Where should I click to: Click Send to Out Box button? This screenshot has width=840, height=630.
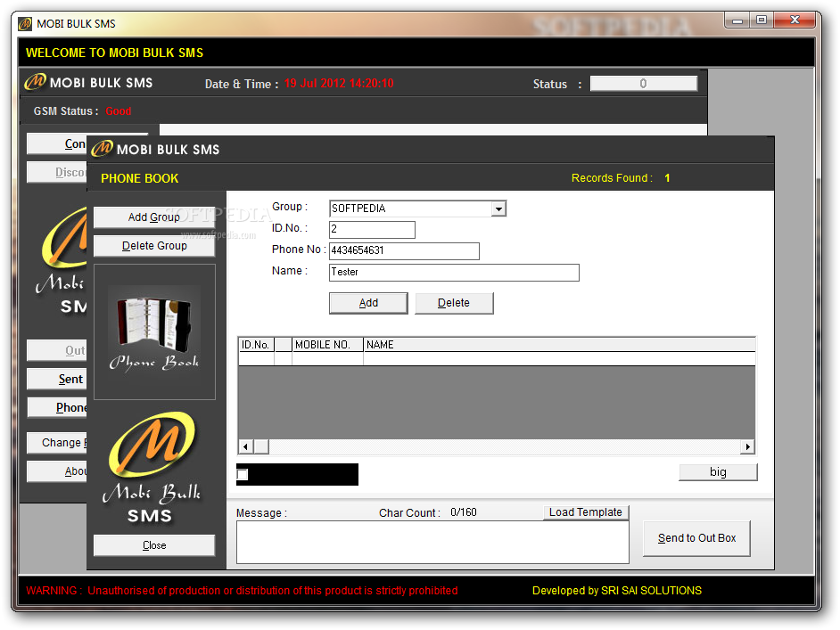(x=696, y=538)
